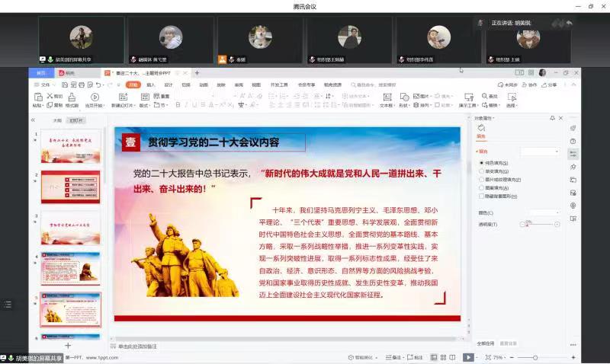The width and height of the screenshot is (610, 364).
Task: Switch to the 大纲 outline tab
Action: 57,120
